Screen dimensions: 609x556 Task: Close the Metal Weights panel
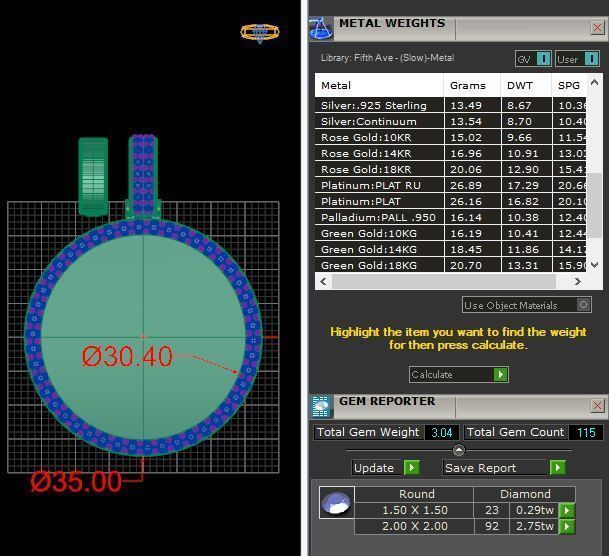pos(597,28)
